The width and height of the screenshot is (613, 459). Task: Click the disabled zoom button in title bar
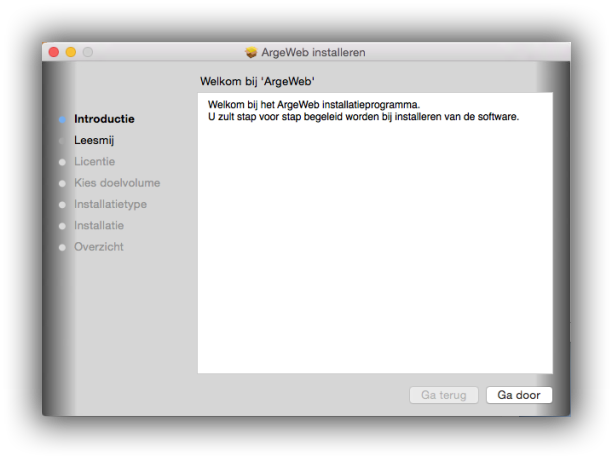(x=88, y=52)
